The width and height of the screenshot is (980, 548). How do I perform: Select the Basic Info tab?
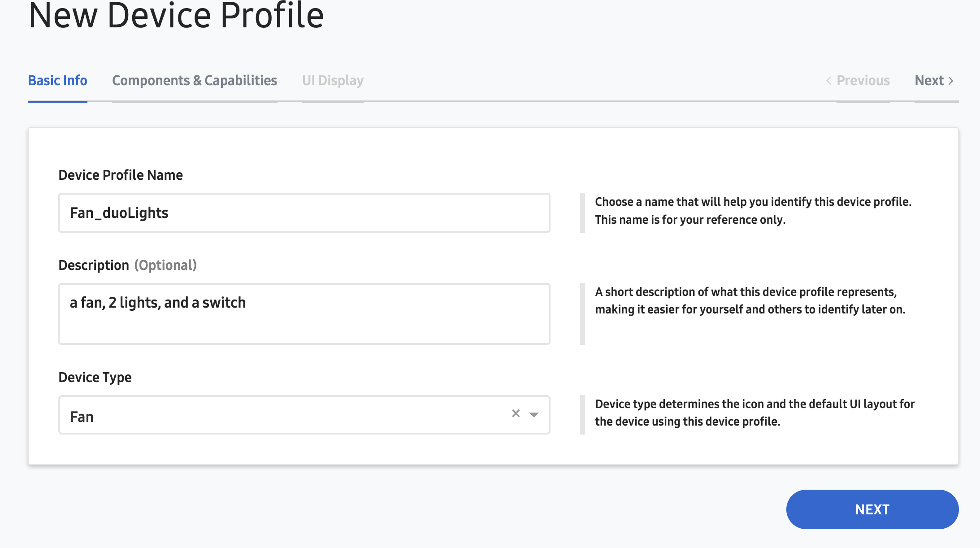tap(57, 81)
